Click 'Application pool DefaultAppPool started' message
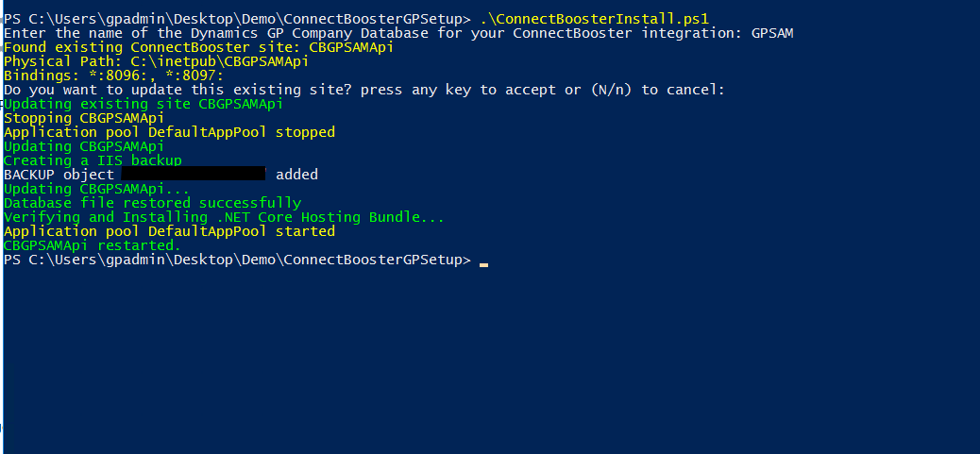The image size is (980, 454). pos(169,231)
